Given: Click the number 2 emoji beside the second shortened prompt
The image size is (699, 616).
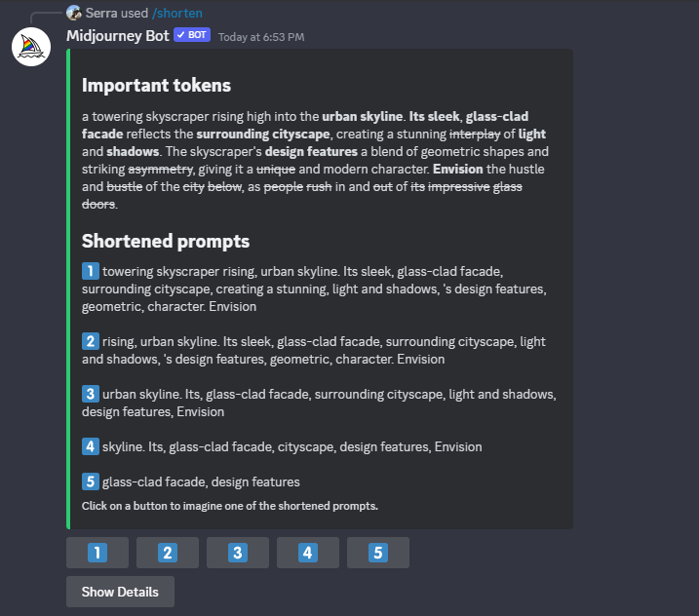Looking at the screenshot, I should click(x=91, y=341).
